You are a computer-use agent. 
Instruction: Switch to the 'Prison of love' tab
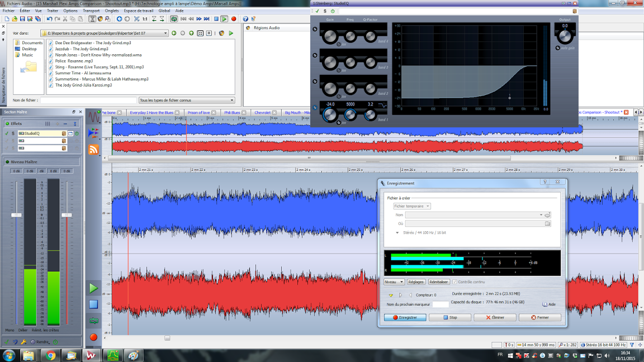click(x=198, y=113)
